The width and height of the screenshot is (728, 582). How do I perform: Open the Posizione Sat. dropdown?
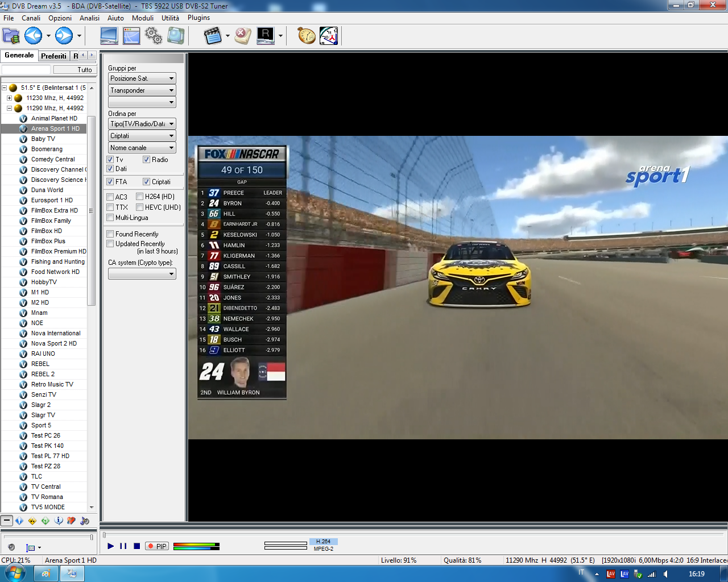click(142, 78)
